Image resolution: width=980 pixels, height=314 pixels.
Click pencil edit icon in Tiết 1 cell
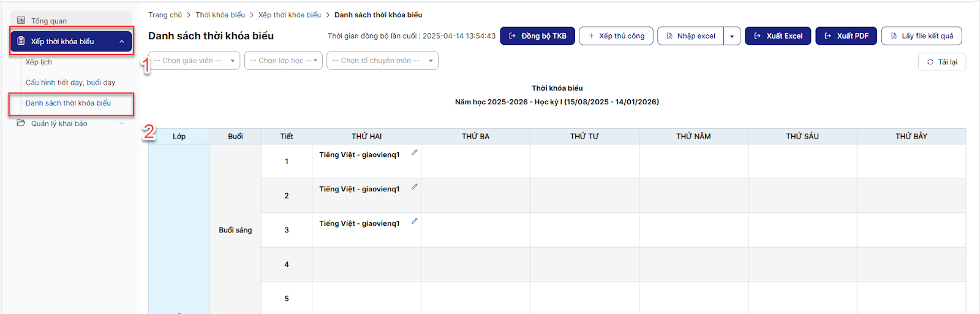(x=415, y=153)
